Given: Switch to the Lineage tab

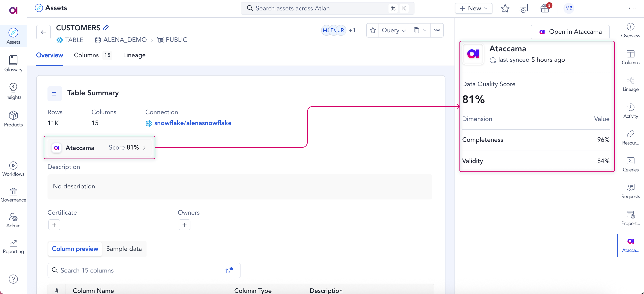Looking at the screenshot, I should (x=134, y=55).
